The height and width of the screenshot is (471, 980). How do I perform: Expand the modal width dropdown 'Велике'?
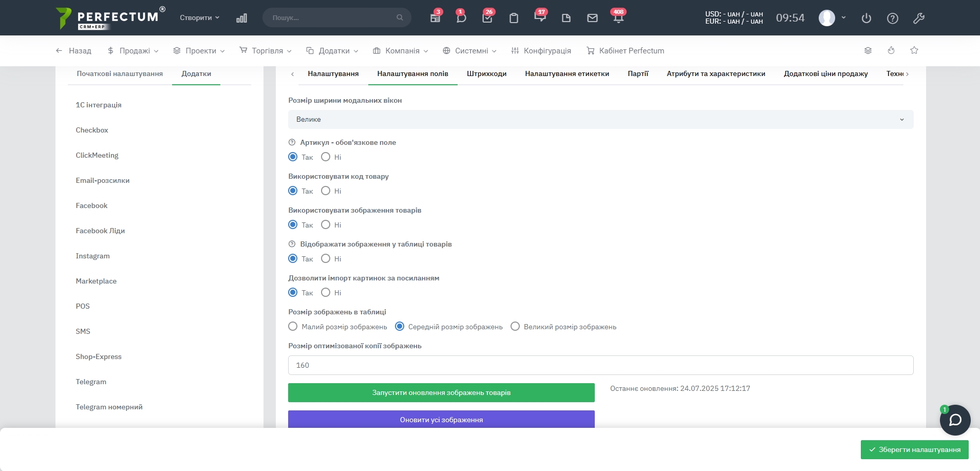tap(600, 120)
